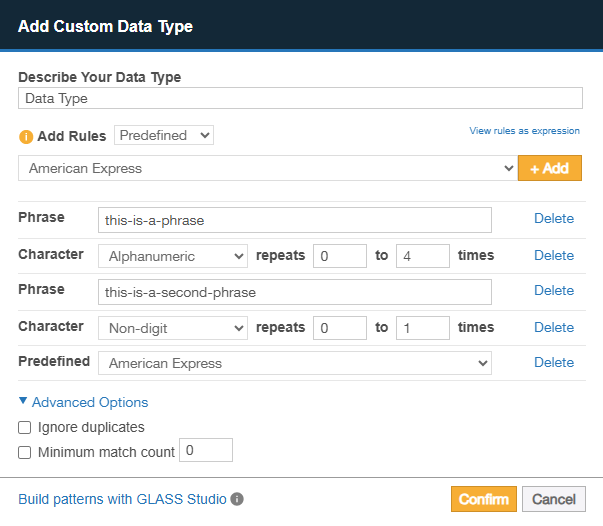This screenshot has width=603, height=526.
Task: Toggle the Minimum match count checkbox
Action: click(x=25, y=452)
